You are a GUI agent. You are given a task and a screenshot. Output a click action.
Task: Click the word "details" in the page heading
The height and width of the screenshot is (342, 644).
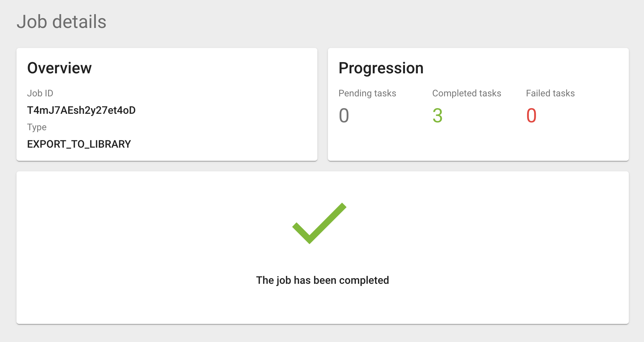click(x=79, y=22)
